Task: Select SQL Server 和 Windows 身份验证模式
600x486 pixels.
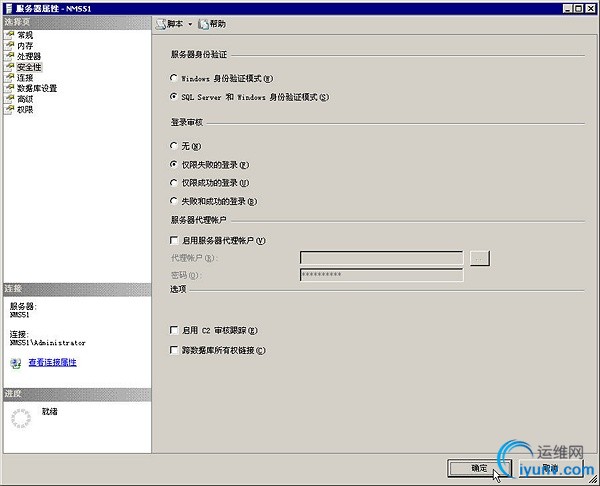Action: [x=173, y=96]
